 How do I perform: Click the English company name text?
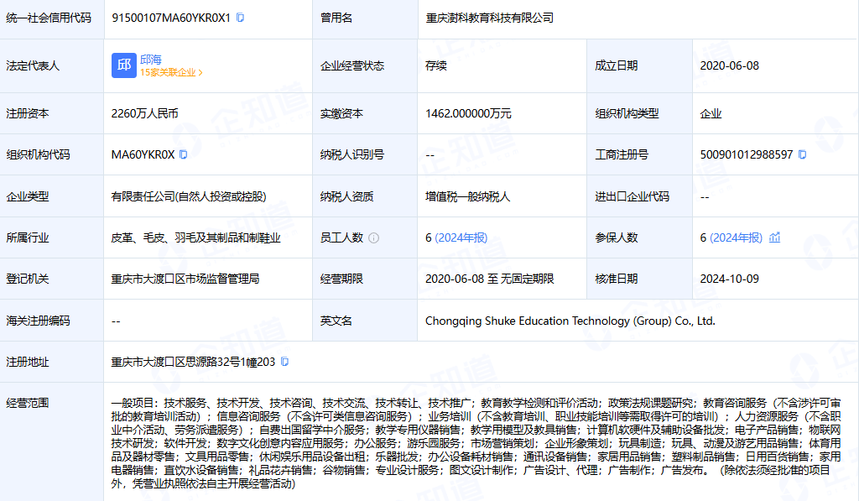pos(570,321)
